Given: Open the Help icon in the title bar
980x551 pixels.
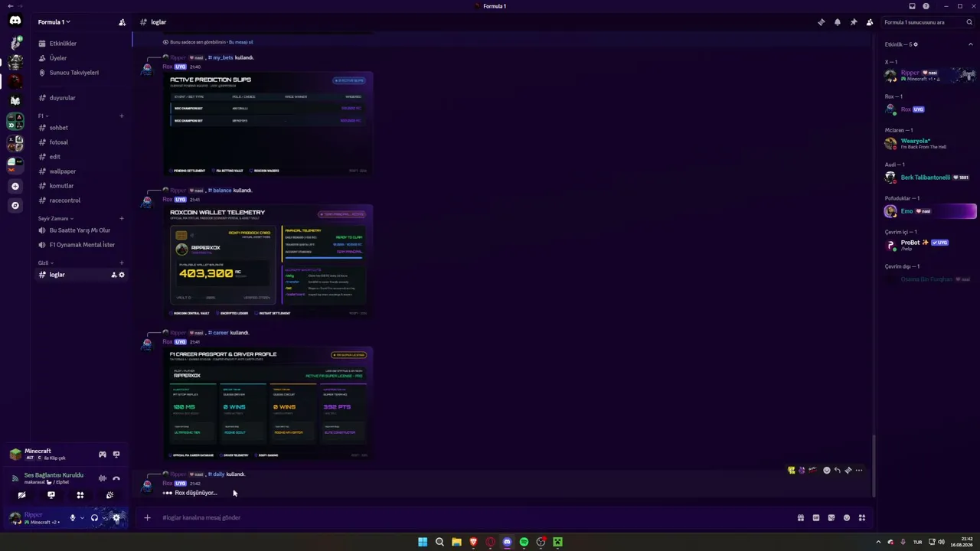Looking at the screenshot, I should (926, 6).
